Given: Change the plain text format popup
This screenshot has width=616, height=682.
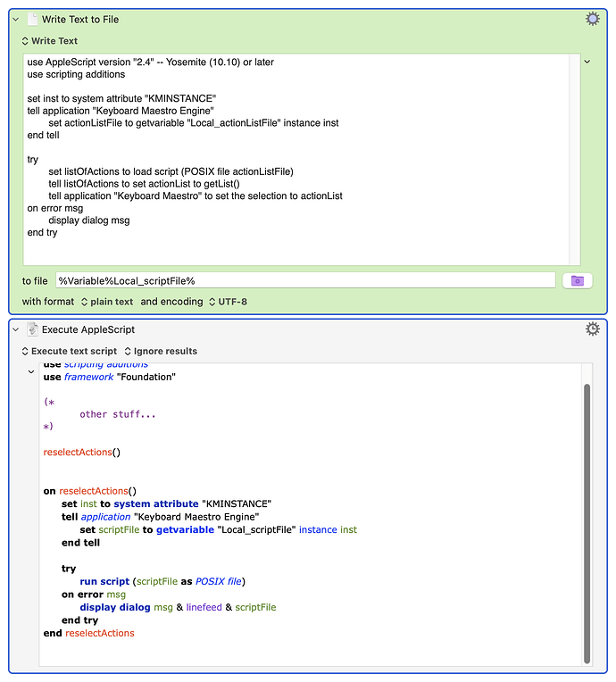Looking at the screenshot, I should 107,302.
